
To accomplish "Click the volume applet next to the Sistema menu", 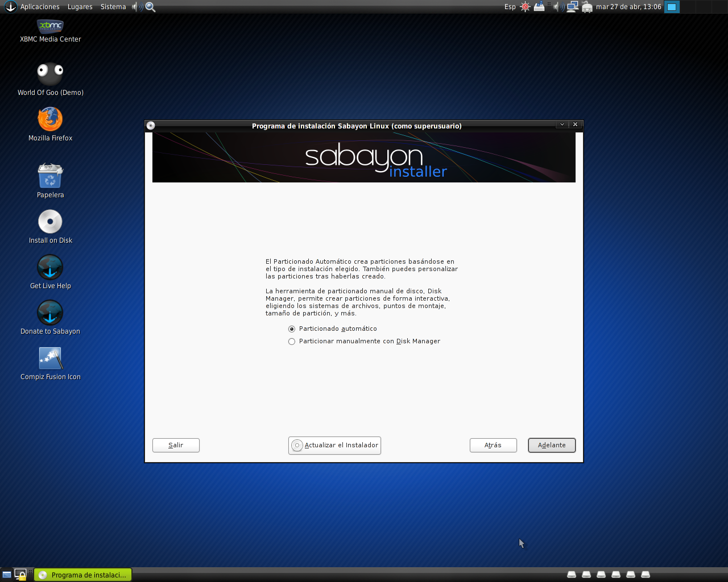I will coord(137,7).
